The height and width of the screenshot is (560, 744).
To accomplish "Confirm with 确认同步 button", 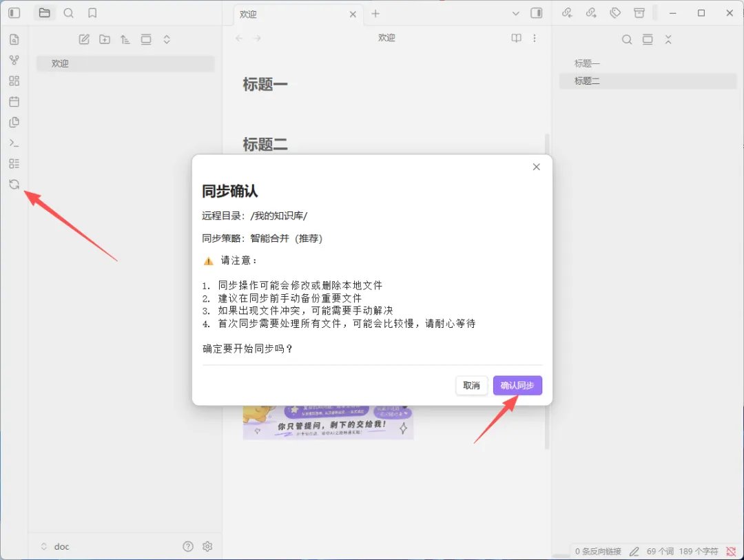I will click(x=517, y=385).
